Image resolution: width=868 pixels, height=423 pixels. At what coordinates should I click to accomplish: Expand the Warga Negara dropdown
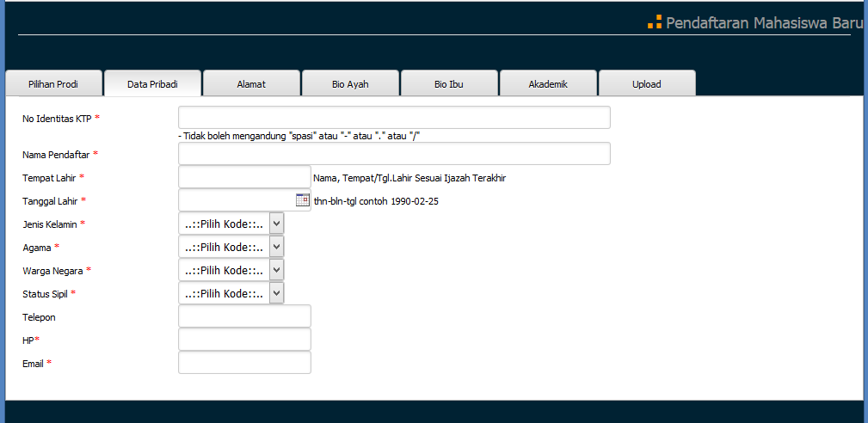(231, 270)
